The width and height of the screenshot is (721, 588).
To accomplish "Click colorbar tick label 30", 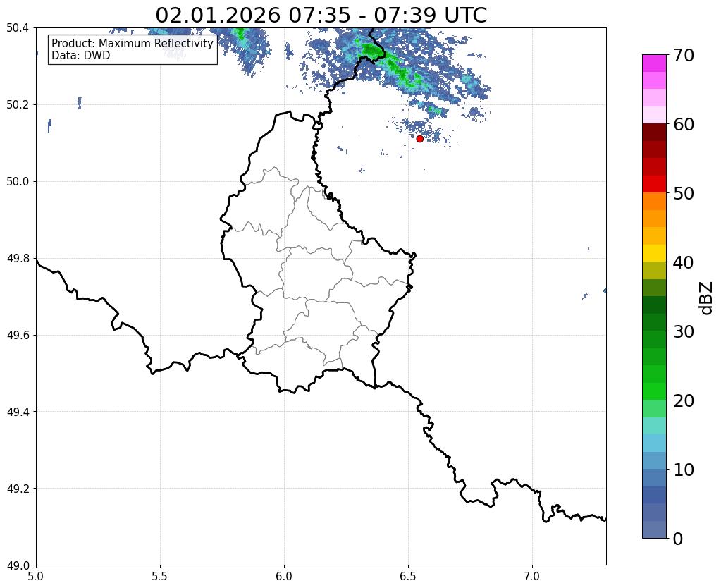I will pyautogui.click(x=684, y=331).
